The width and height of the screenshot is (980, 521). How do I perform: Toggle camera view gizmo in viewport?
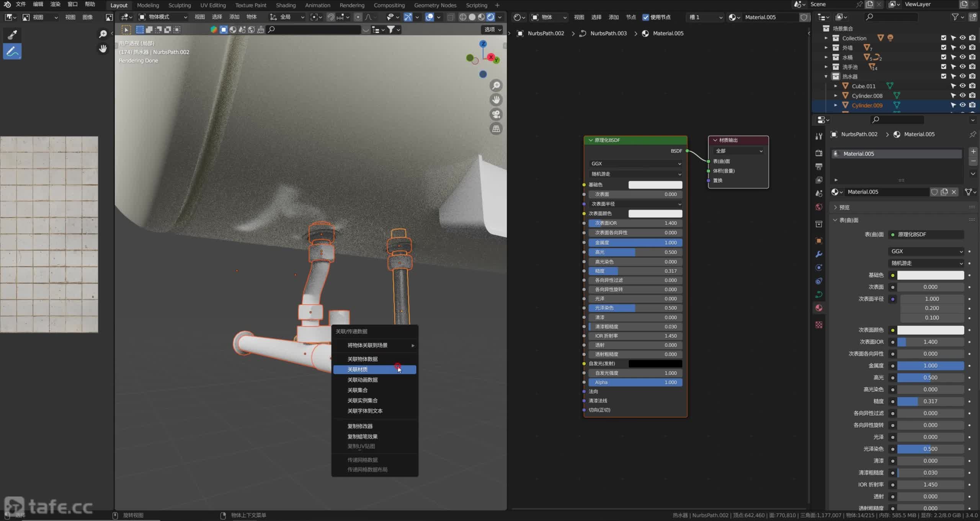496,114
